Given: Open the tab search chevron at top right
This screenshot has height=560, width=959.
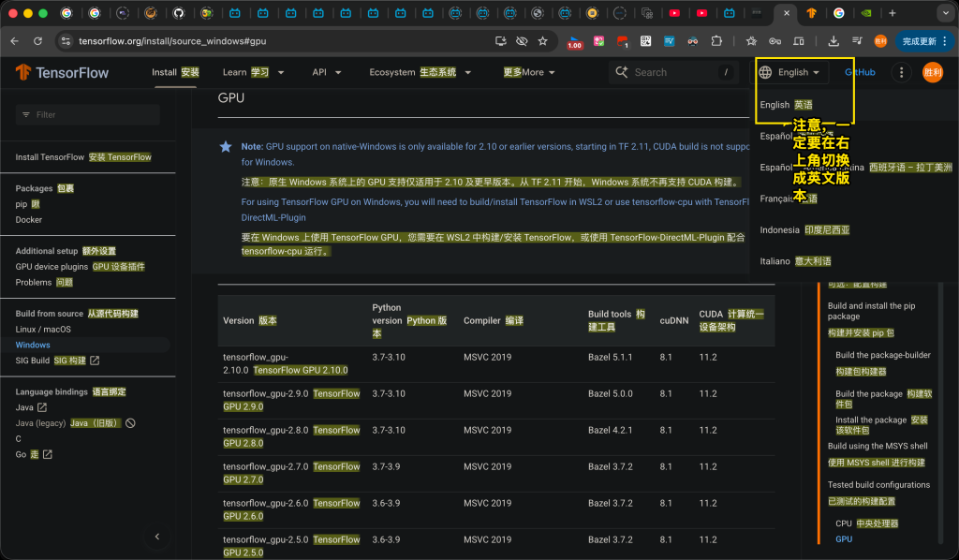Looking at the screenshot, I should (x=946, y=13).
